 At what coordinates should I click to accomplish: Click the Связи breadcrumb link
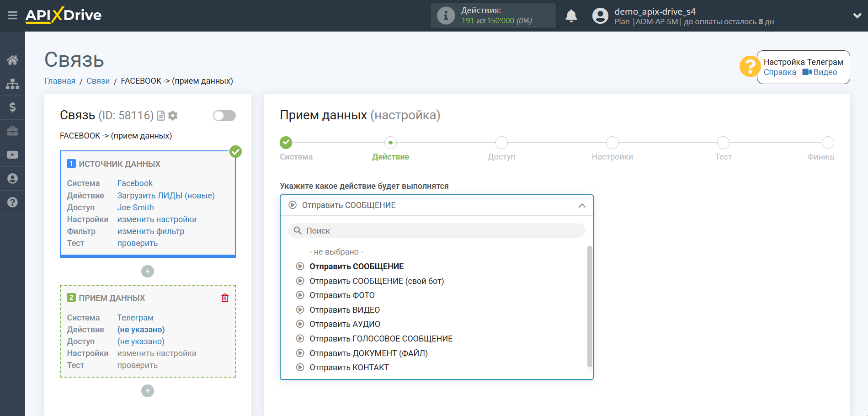click(x=98, y=81)
